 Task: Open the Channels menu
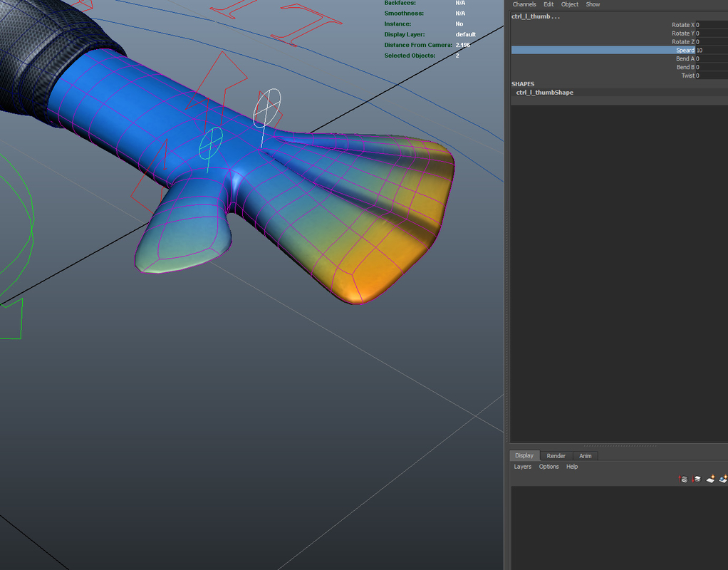(x=524, y=4)
